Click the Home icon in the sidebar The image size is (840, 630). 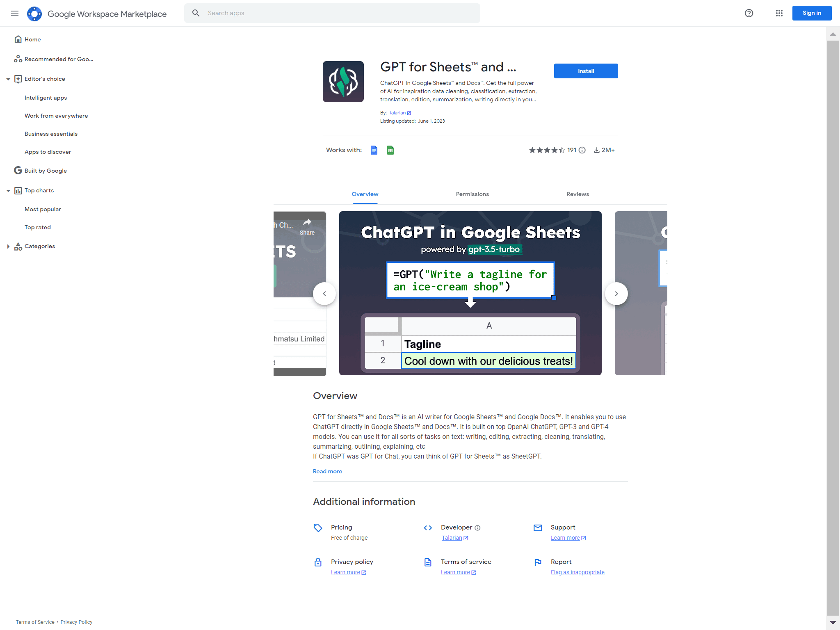[x=18, y=39]
